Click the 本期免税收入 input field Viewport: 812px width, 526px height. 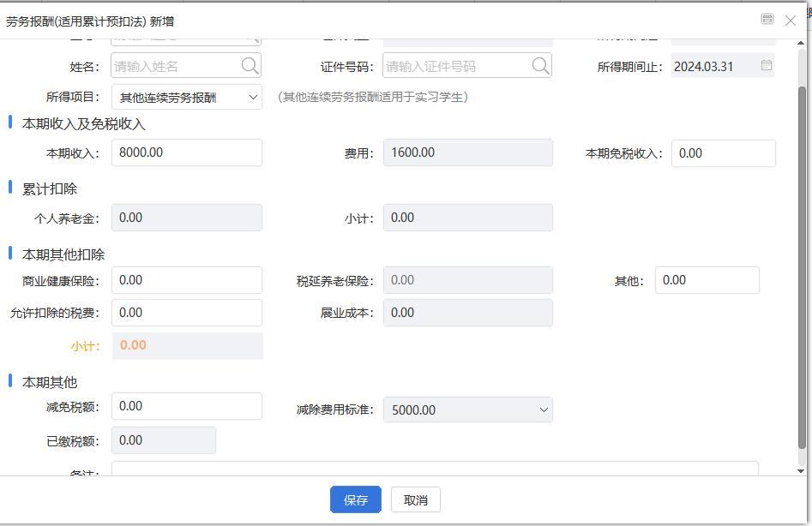pyautogui.click(x=724, y=153)
